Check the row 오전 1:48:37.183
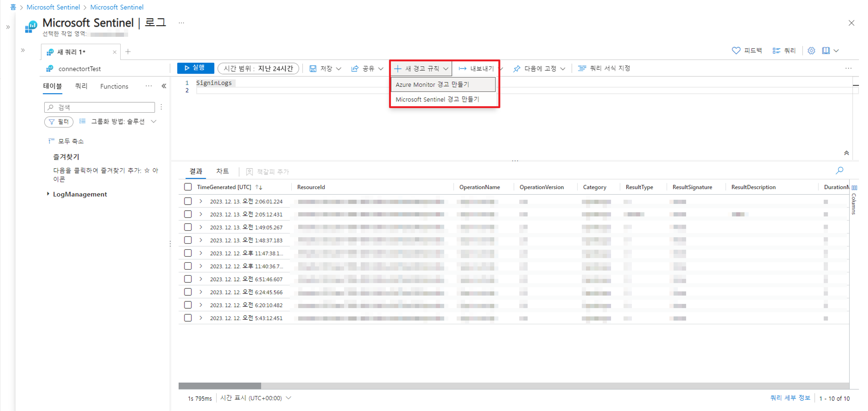 pyautogui.click(x=188, y=240)
